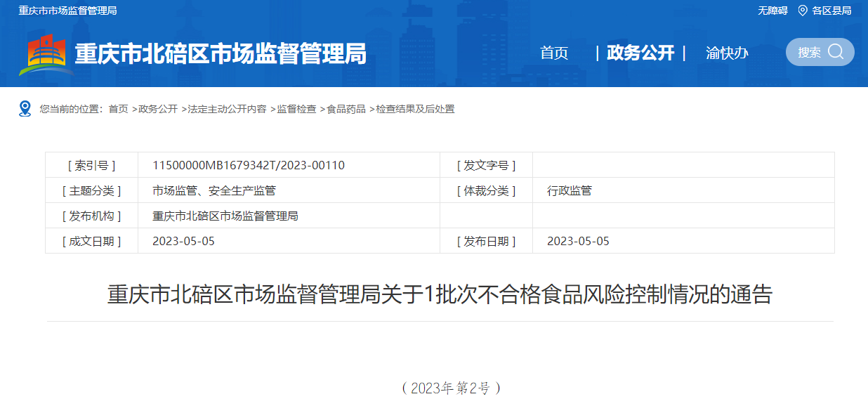Click the magnifier icon in search button
Image resolution: width=868 pixels, height=406 pixels.
tap(836, 52)
